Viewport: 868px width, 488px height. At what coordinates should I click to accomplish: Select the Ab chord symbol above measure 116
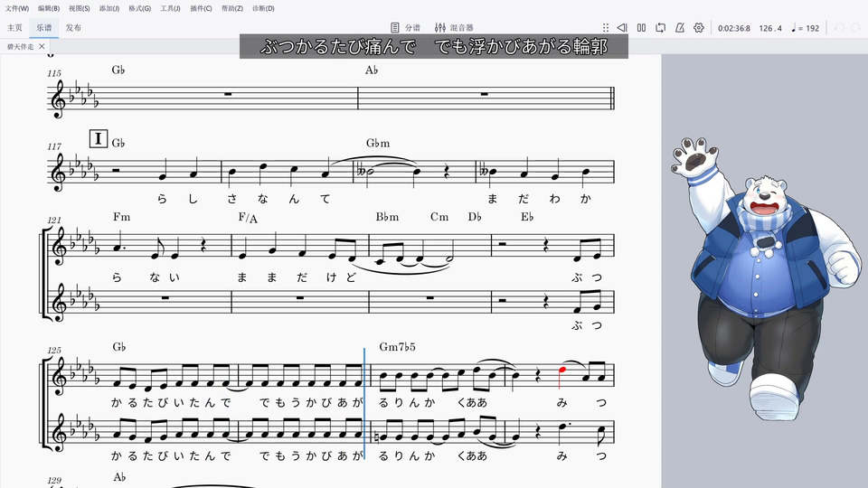371,70
